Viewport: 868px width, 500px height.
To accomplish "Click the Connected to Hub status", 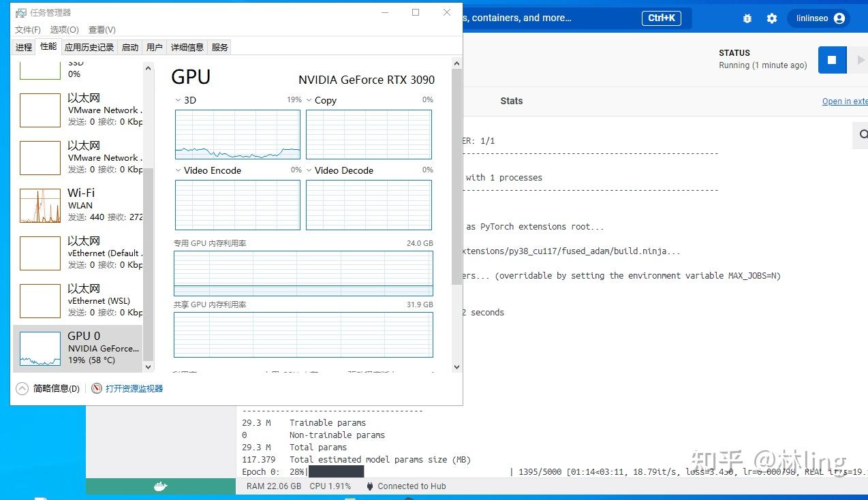I will (x=405, y=486).
